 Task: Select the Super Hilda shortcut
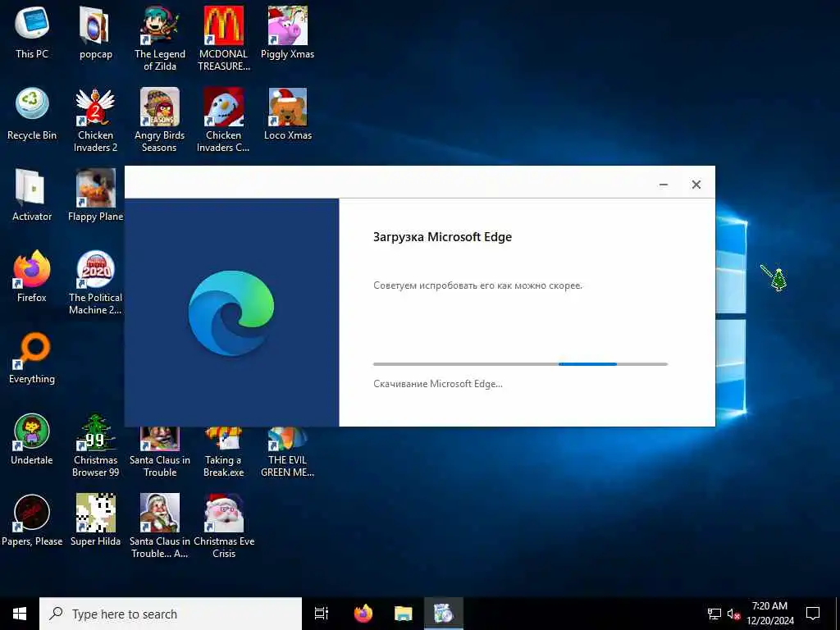click(95, 520)
